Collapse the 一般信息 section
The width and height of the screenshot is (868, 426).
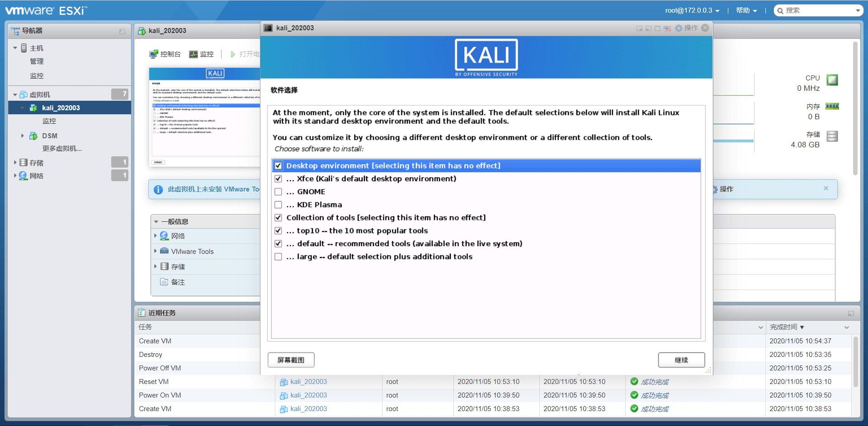(156, 222)
